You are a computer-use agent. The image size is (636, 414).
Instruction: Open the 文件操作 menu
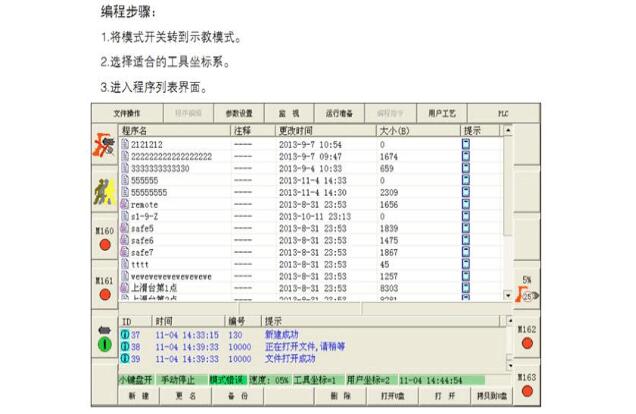click(127, 113)
